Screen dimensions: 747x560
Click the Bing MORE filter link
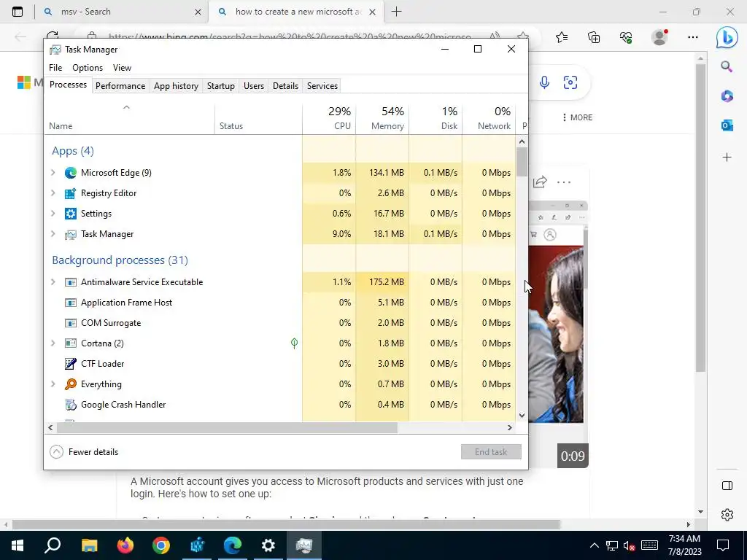click(578, 117)
